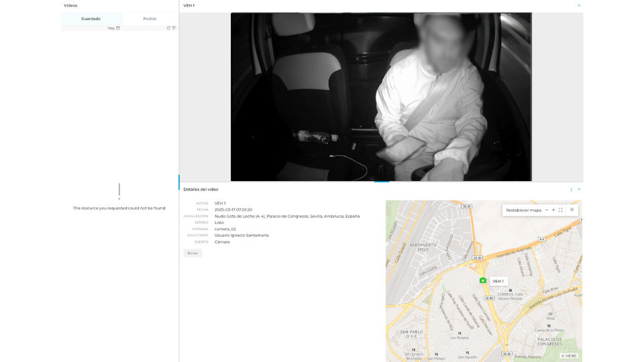Open the calendar date picker next to Hoy

[x=118, y=28]
